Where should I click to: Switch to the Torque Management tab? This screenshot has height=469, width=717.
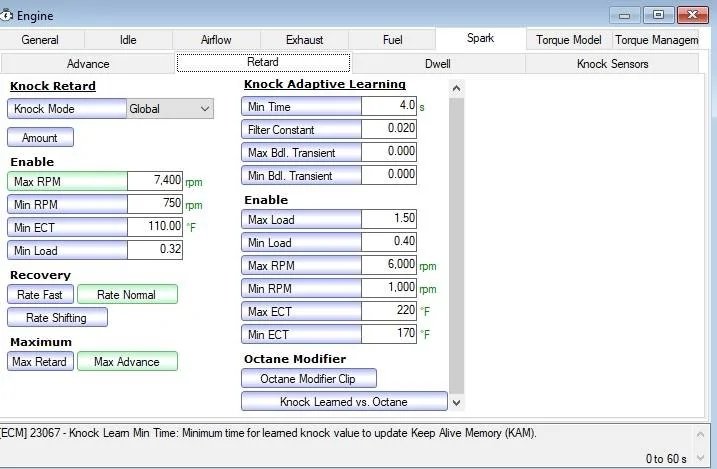coord(656,40)
